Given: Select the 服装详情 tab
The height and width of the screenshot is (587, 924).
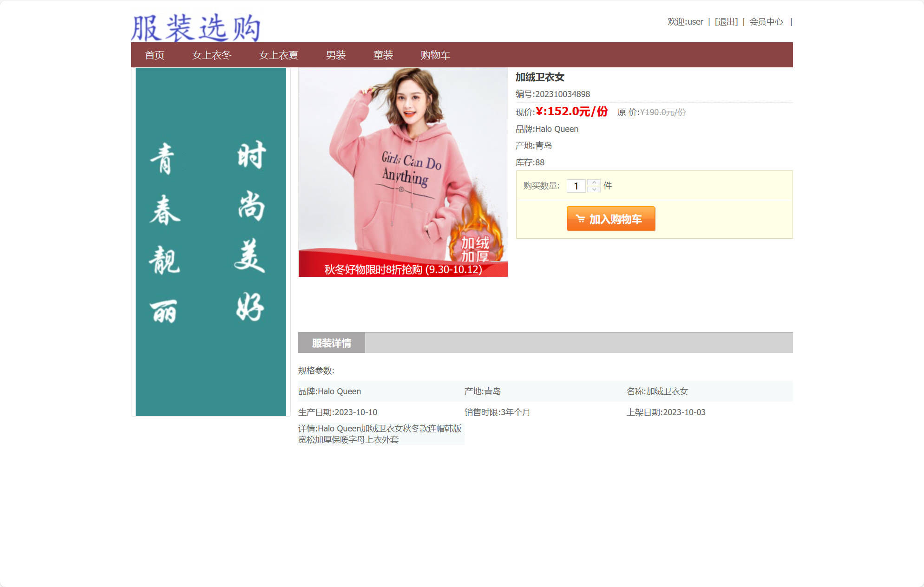Looking at the screenshot, I should click(x=331, y=343).
